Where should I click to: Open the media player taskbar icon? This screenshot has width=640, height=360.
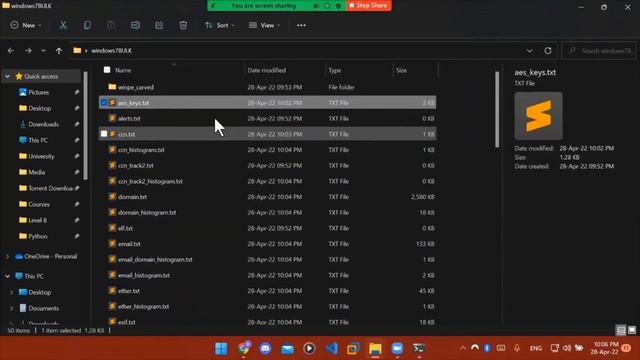(309, 348)
